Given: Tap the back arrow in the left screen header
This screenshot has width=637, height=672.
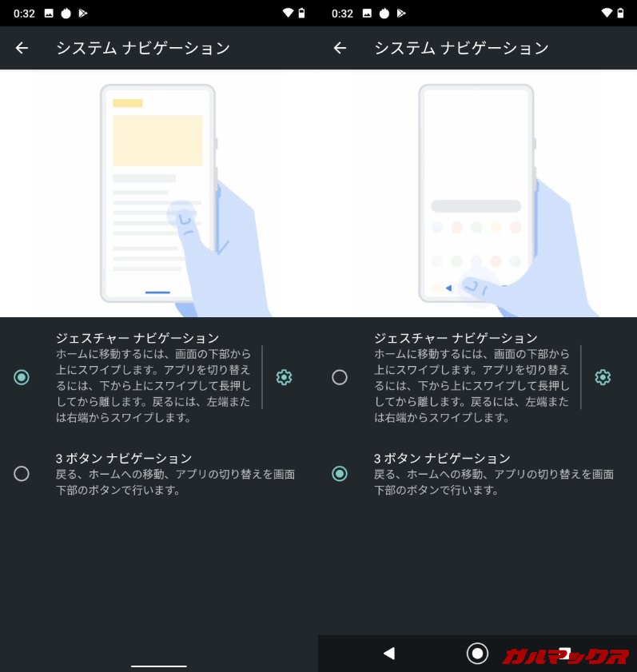Looking at the screenshot, I should [x=22, y=48].
